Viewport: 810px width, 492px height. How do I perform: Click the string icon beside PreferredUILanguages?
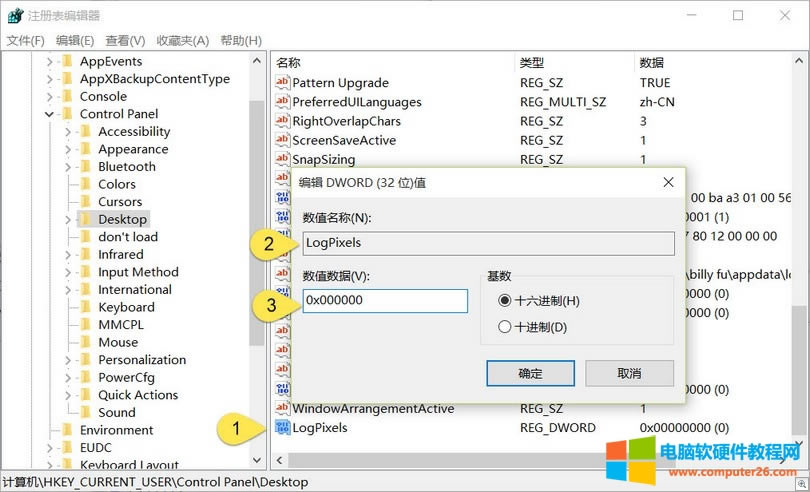click(x=282, y=102)
